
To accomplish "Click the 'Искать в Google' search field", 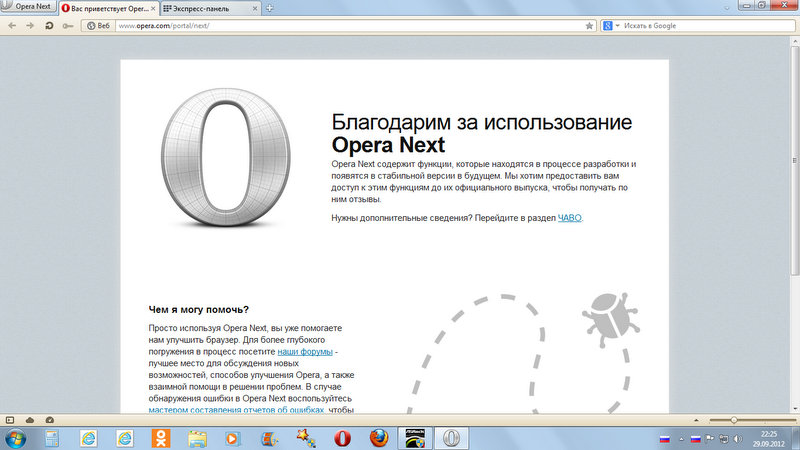I will 708,26.
